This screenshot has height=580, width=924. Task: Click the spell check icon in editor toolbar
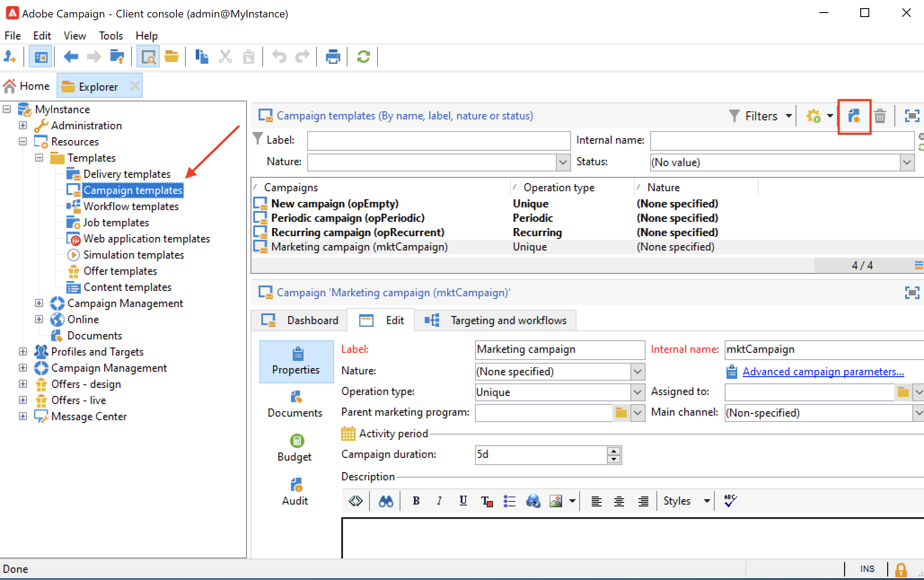tap(730, 501)
